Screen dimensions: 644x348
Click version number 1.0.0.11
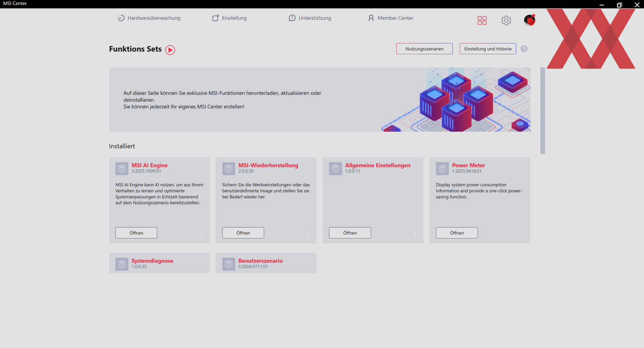353,171
